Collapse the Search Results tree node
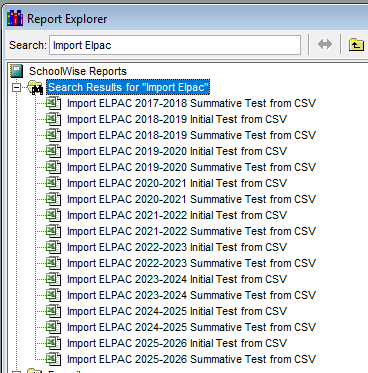 pyautogui.click(x=16, y=87)
